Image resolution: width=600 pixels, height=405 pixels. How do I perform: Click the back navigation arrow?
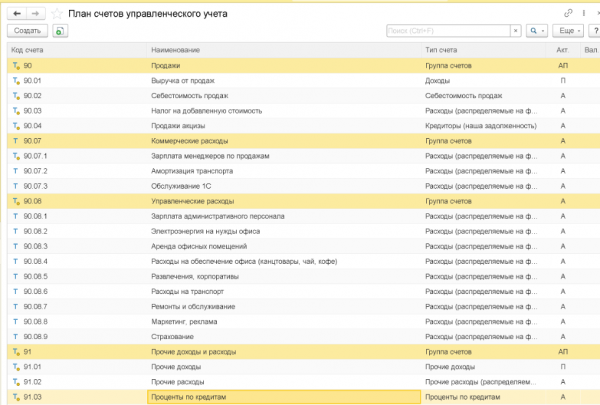pyautogui.click(x=17, y=13)
